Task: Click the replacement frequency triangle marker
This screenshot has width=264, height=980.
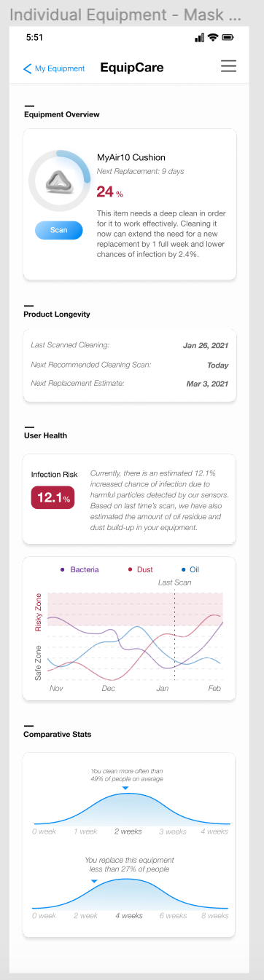Action: coord(93,881)
